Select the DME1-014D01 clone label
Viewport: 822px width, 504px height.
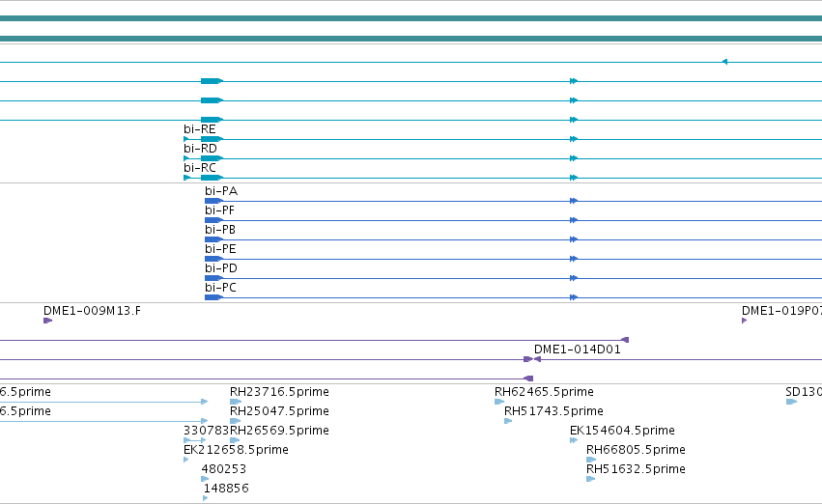point(578,350)
